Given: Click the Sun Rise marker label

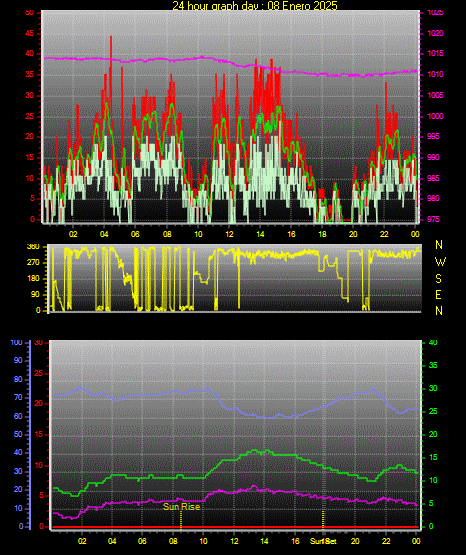Looking at the screenshot, I should point(182,507).
